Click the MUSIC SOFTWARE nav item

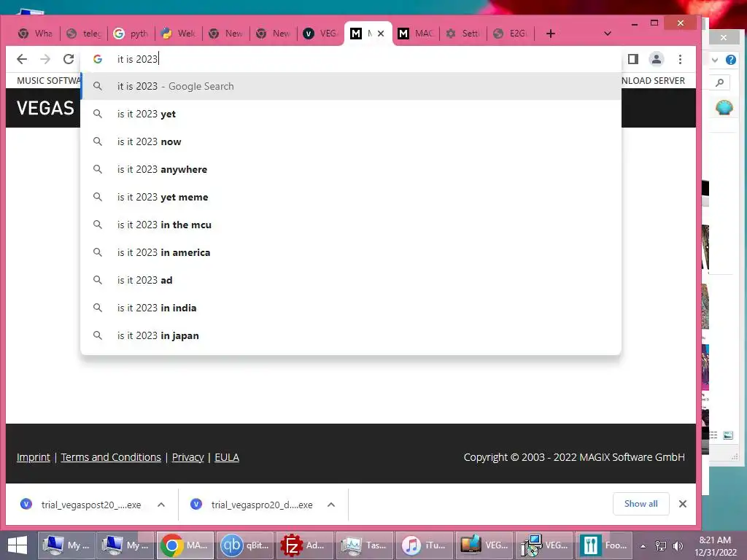(x=49, y=80)
